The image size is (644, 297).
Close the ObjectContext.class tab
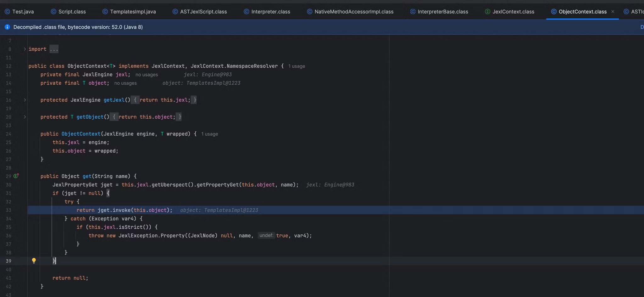click(x=613, y=12)
